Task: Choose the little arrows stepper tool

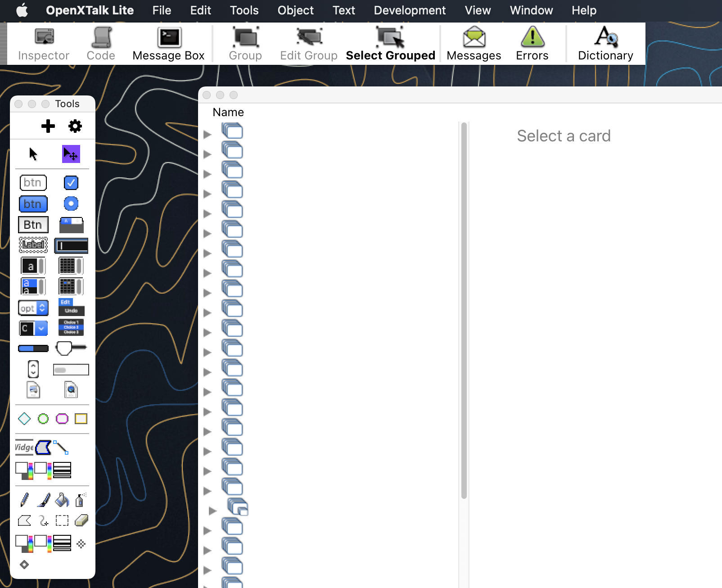Action: point(33,369)
